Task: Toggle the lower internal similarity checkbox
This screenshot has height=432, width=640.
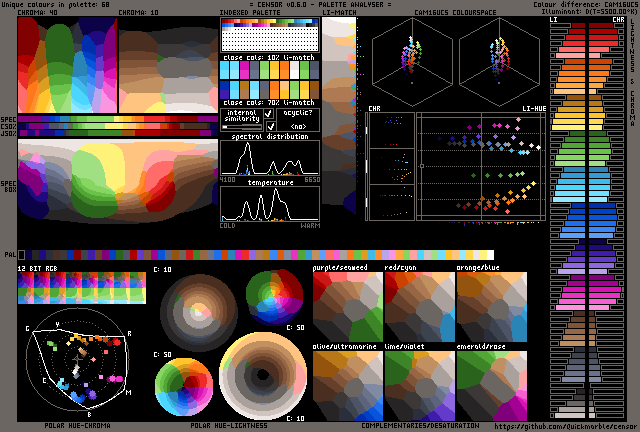Action: click(269, 127)
